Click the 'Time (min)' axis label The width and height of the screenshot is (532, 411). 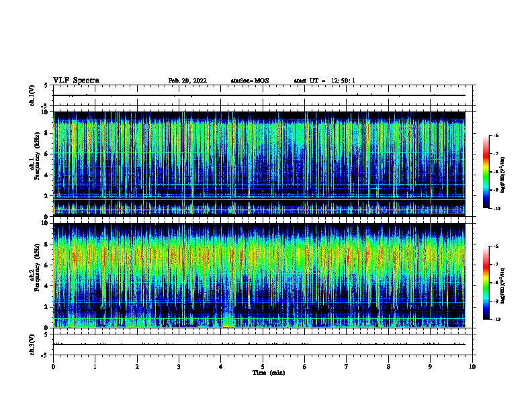269,373
